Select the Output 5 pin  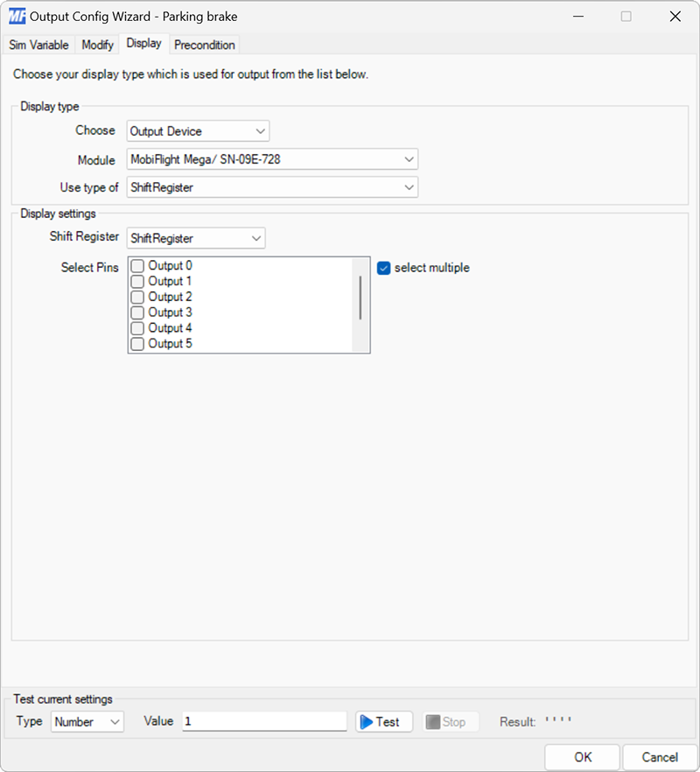click(136, 344)
